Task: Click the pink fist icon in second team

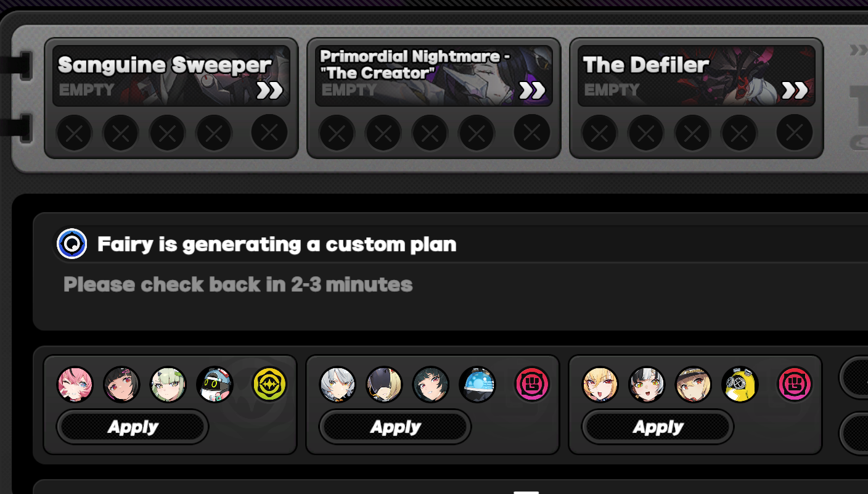Action: (x=532, y=384)
